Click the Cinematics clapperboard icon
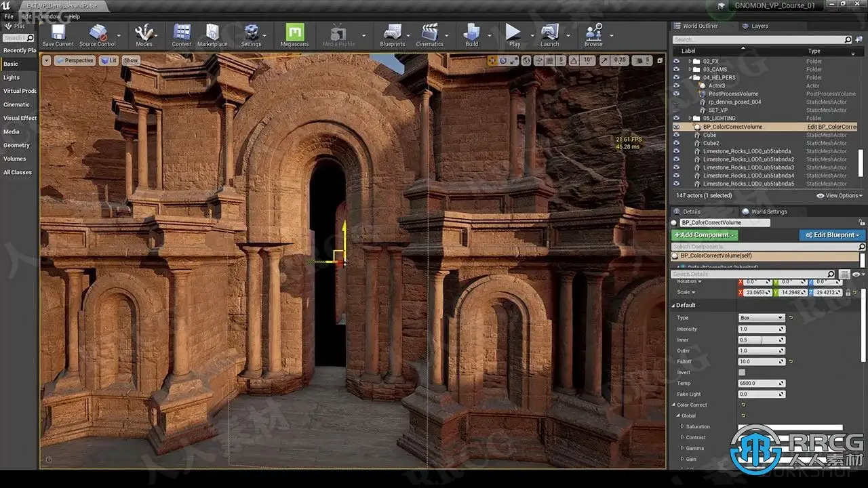 (x=429, y=33)
